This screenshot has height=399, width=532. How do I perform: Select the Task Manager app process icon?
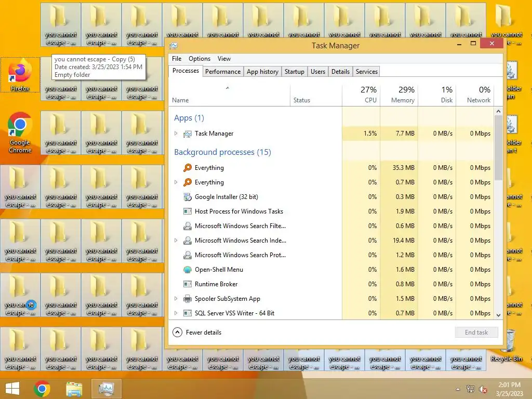pyautogui.click(x=187, y=134)
